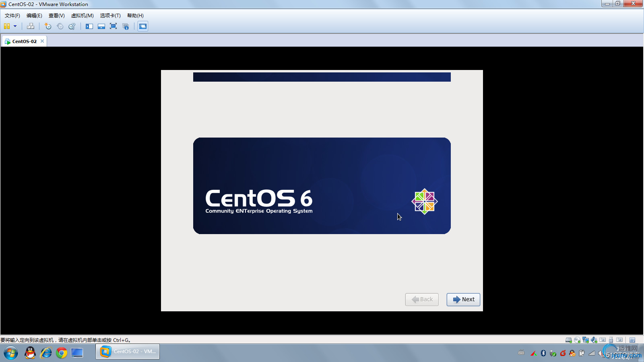The image size is (644, 362).
Task: Open the snapshot manager with the wrench-clock icon
Action: click(x=72, y=26)
